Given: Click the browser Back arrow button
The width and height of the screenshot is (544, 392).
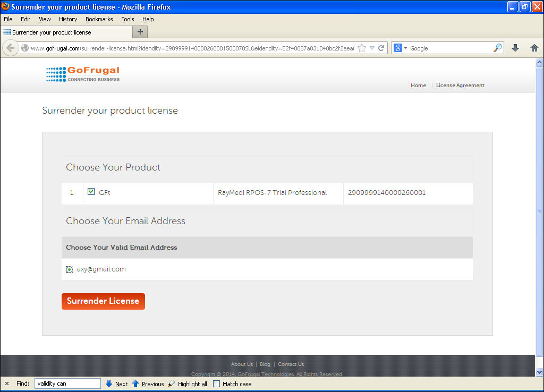Looking at the screenshot, I should point(11,48).
